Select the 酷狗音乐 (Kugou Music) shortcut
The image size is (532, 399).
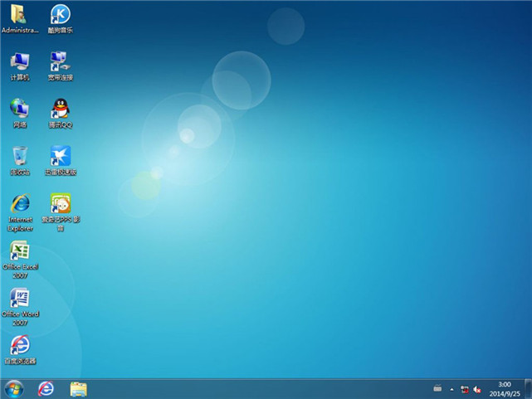tap(60, 18)
